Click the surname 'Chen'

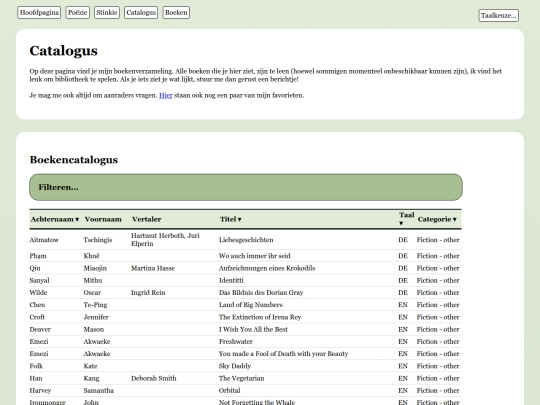37,305
